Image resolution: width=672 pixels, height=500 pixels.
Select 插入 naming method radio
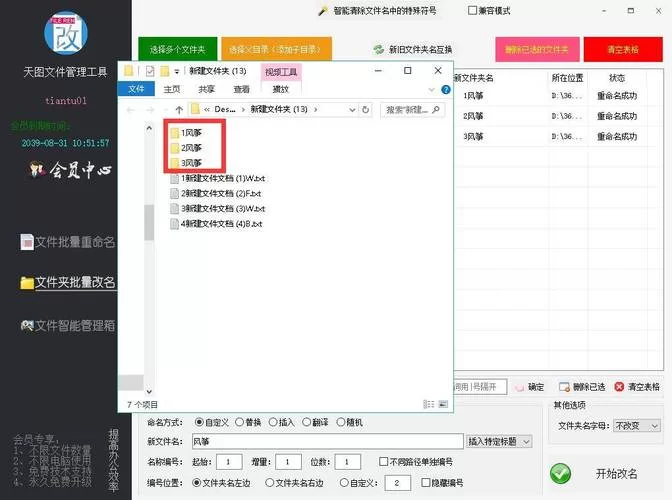coord(273,422)
